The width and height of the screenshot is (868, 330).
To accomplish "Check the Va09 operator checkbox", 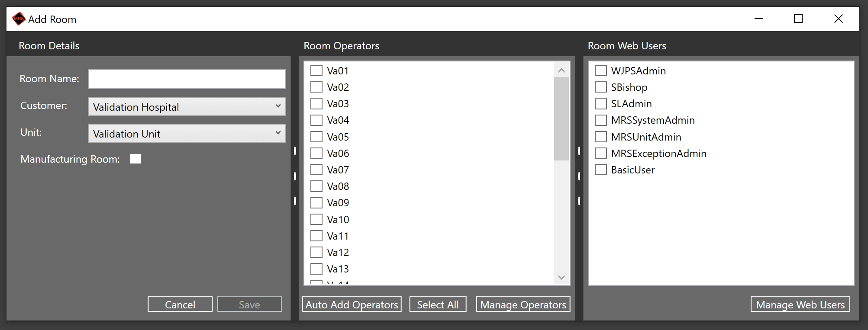I will tap(316, 202).
